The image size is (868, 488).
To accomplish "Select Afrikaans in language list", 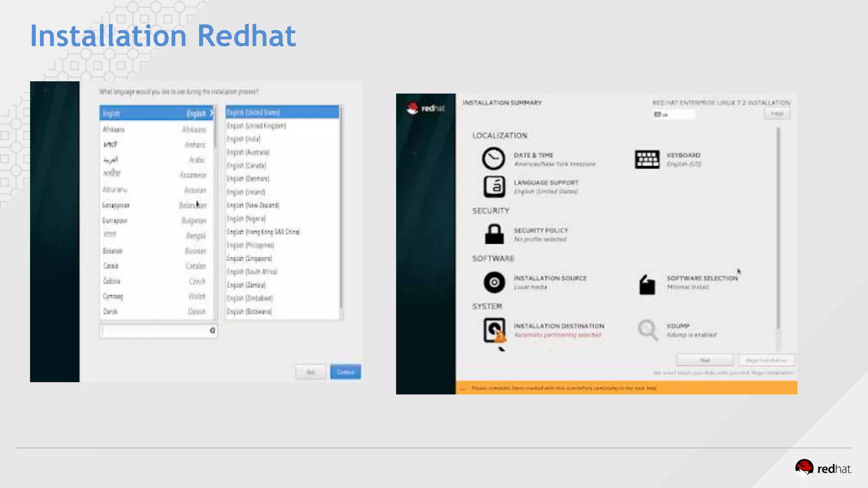I will point(155,129).
